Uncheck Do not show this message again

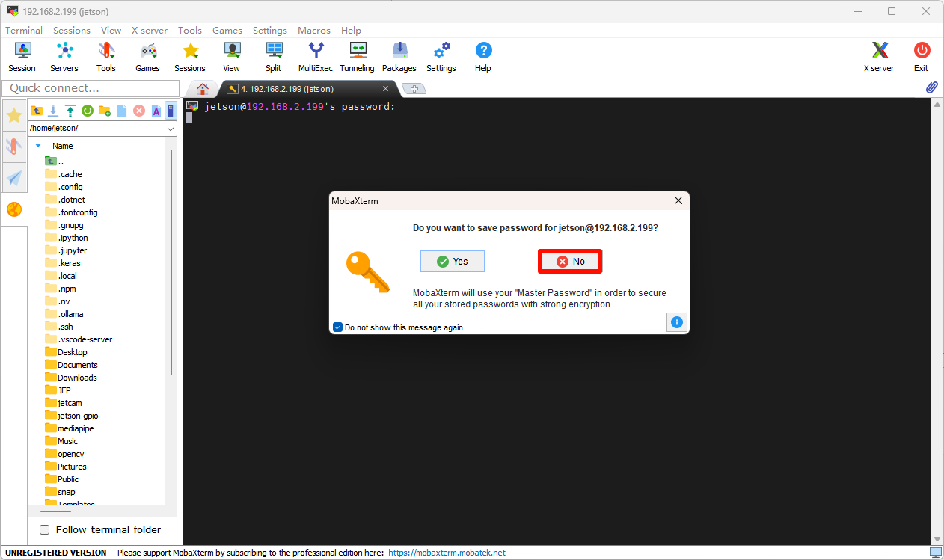click(x=338, y=327)
